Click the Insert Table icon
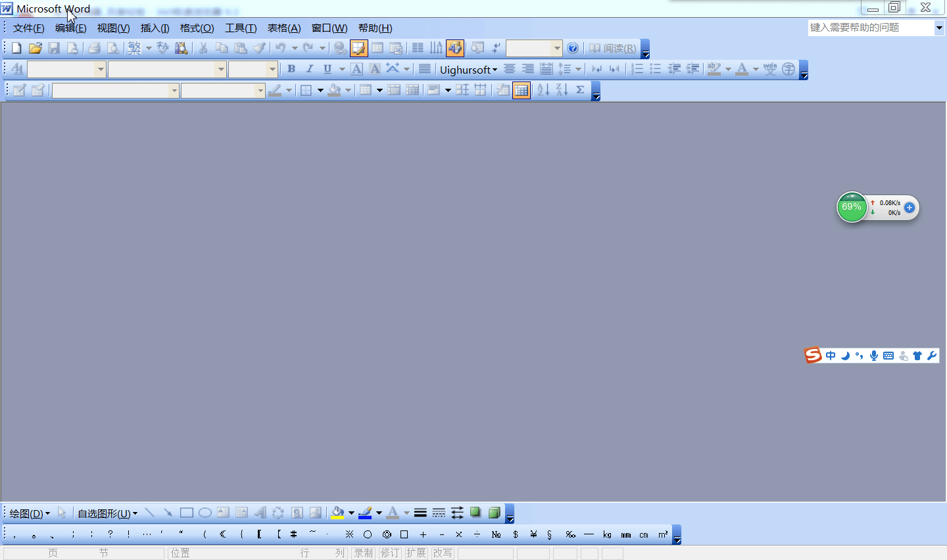The width and height of the screenshot is (947, 560). coord(377,48)
